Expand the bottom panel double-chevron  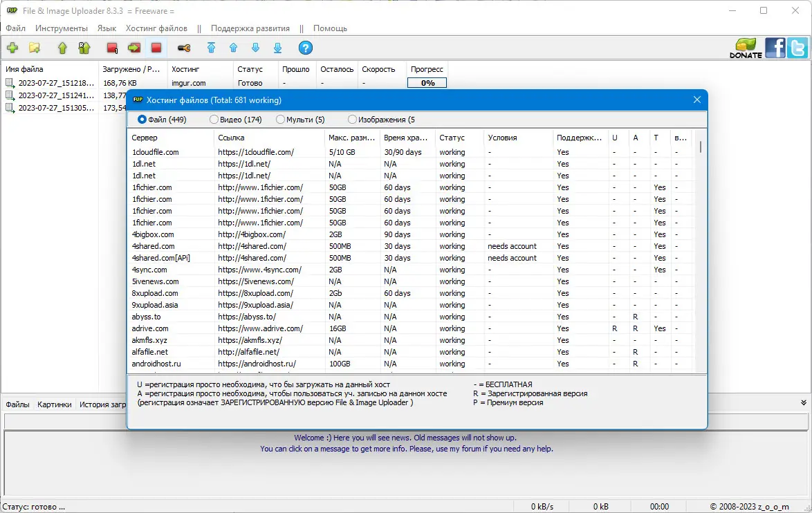804,402
